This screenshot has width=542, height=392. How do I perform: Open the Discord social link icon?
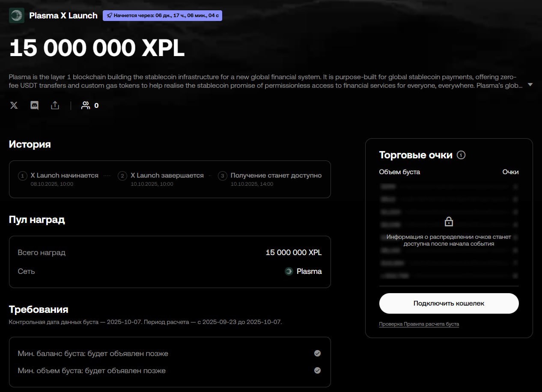pyautogui.click(x=35, y=105)
